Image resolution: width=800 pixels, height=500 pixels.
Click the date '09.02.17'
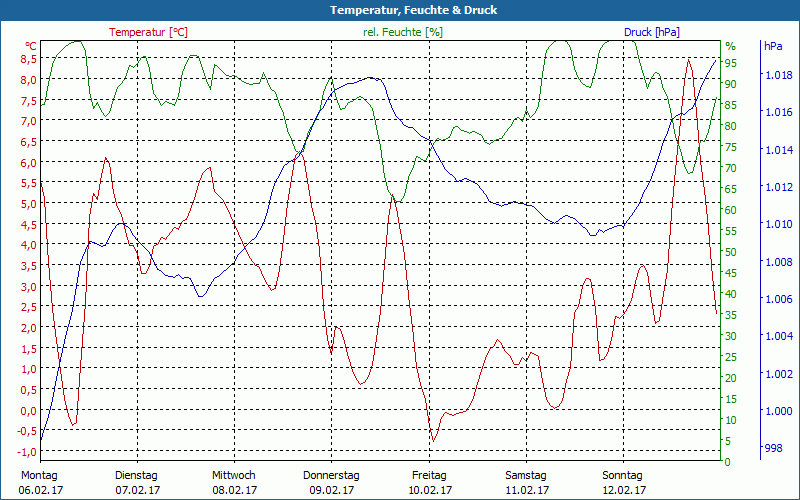coord(332,490)
